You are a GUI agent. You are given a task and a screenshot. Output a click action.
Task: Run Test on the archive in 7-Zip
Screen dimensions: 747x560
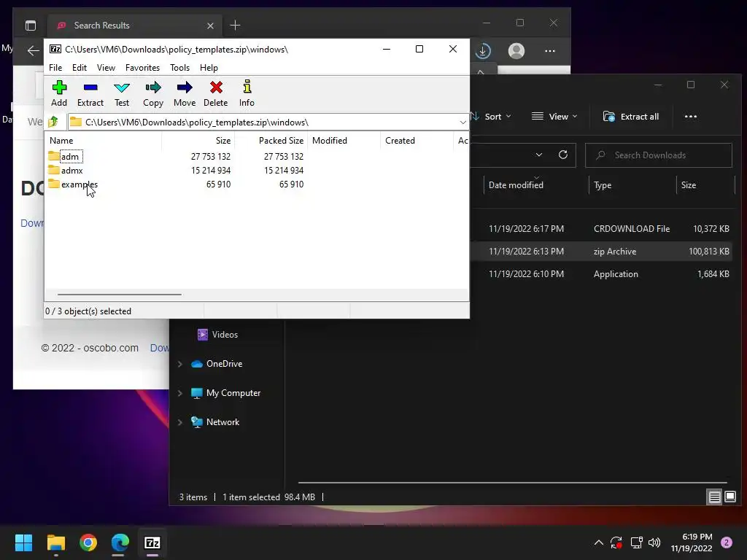tap(122, 93)
